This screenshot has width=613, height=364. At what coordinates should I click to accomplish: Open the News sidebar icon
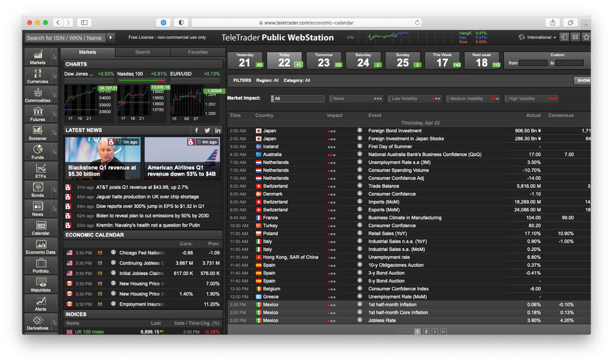coord(38,208)
